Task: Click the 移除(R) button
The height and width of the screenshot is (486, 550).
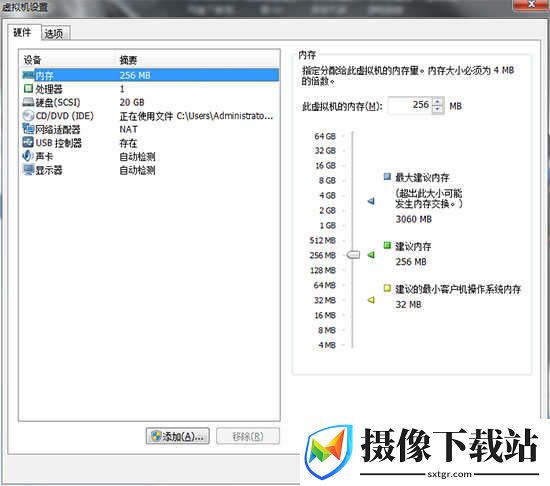Action: [x=248, y=437]
